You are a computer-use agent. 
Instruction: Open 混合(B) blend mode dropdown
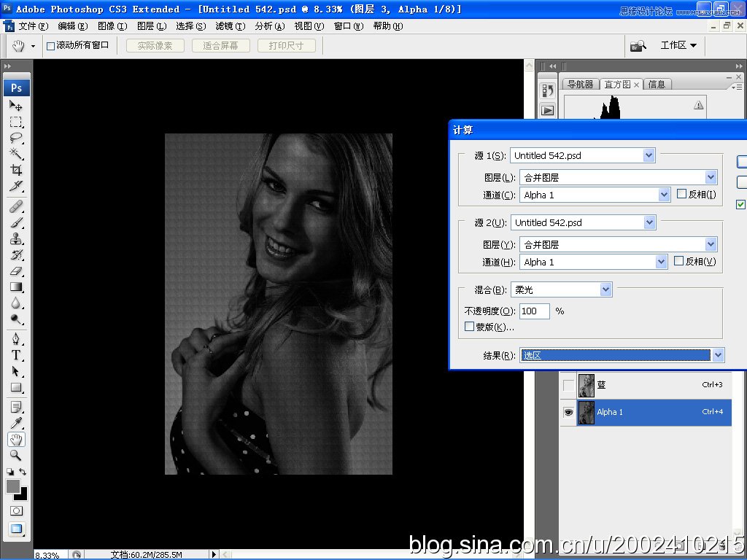coord(605,289)
